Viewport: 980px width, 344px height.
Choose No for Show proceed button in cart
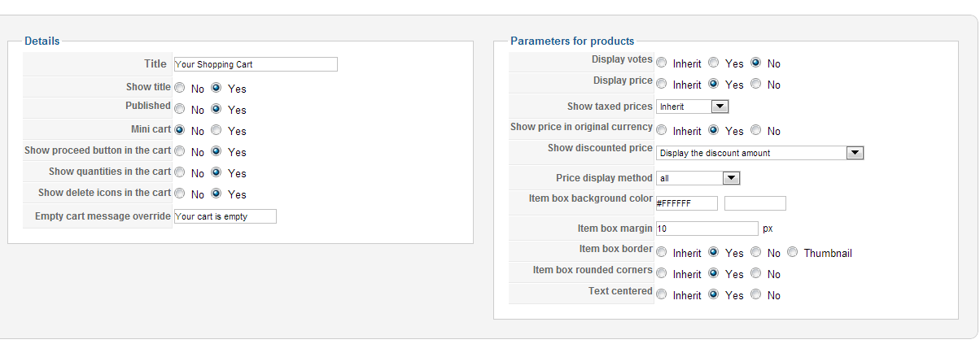coord(180,151)
